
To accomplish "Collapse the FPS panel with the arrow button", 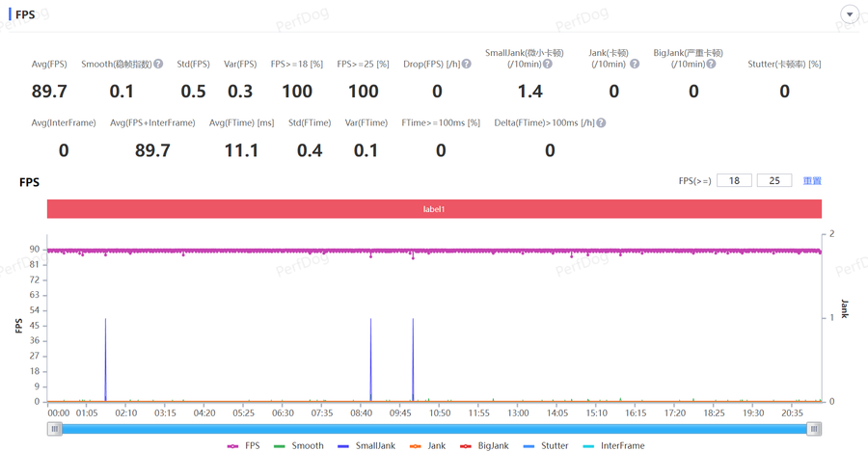I will (849, 14).
